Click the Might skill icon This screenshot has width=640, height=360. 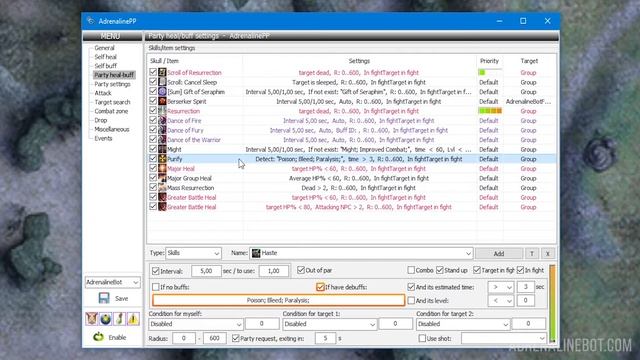[162, 149]
